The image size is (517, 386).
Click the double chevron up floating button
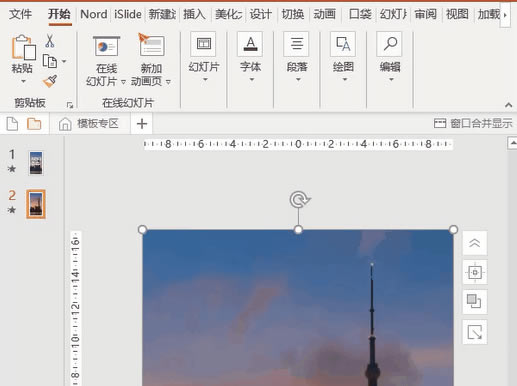coord(475,243)
